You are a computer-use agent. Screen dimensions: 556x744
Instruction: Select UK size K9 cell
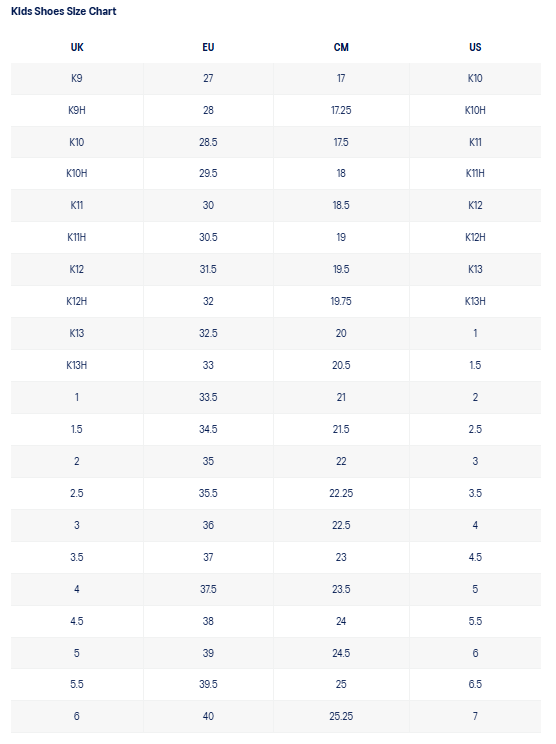click(77, 78)
